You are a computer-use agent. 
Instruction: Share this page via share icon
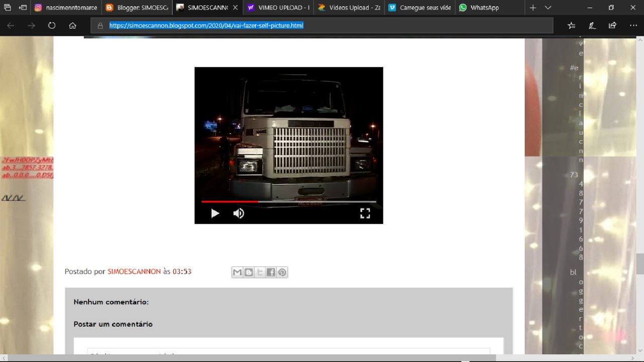click(x=612, y=25)
